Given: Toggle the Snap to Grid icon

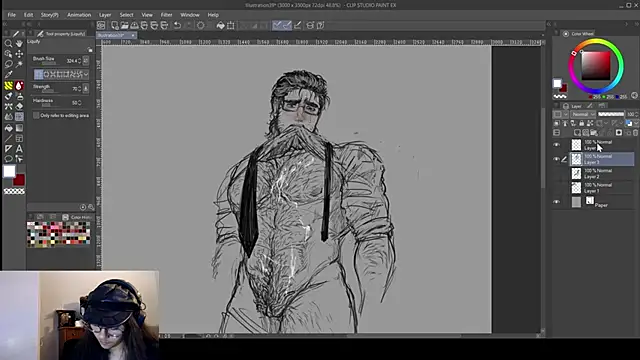Looking at the screenshot, I should click(x=298, y=25).
